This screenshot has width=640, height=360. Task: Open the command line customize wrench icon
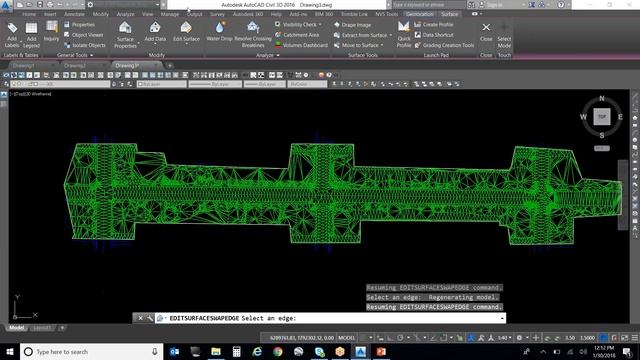(150, 318)
